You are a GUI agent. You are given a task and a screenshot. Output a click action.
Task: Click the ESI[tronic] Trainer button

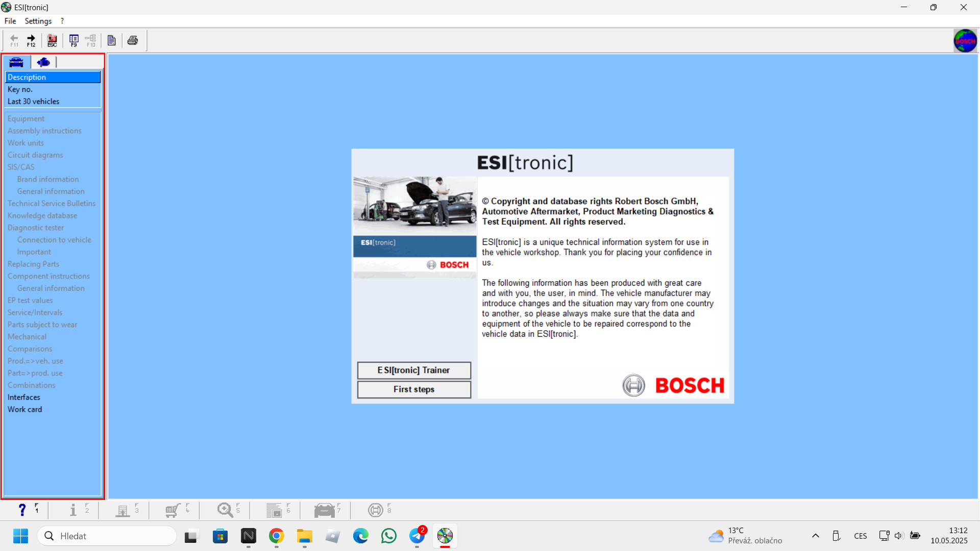pyautogui.click(x=414, y=370)
